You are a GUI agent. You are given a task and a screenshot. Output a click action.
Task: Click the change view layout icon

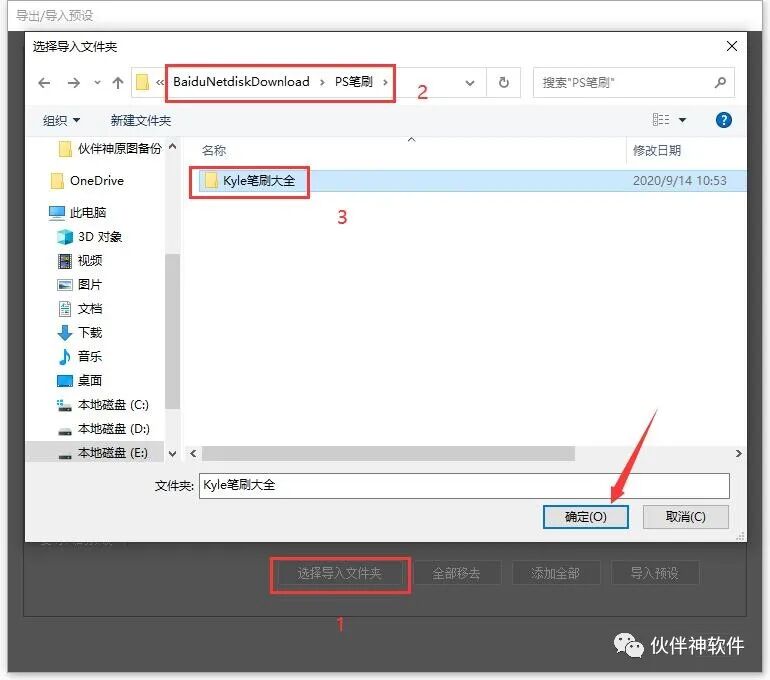click(x=660, y=120)
